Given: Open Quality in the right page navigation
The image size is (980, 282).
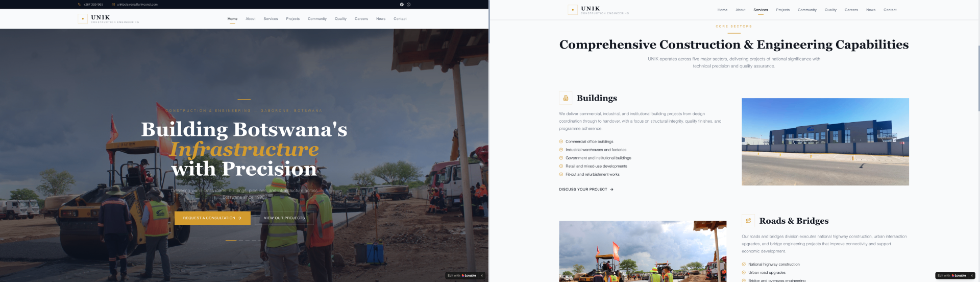Looking at the screenshot, I should click(830, 10).
